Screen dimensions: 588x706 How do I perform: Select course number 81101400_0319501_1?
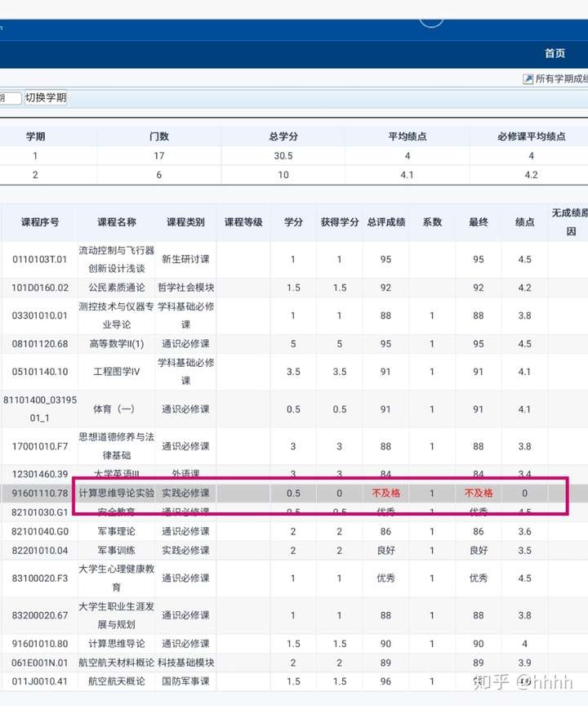point(39,409)
